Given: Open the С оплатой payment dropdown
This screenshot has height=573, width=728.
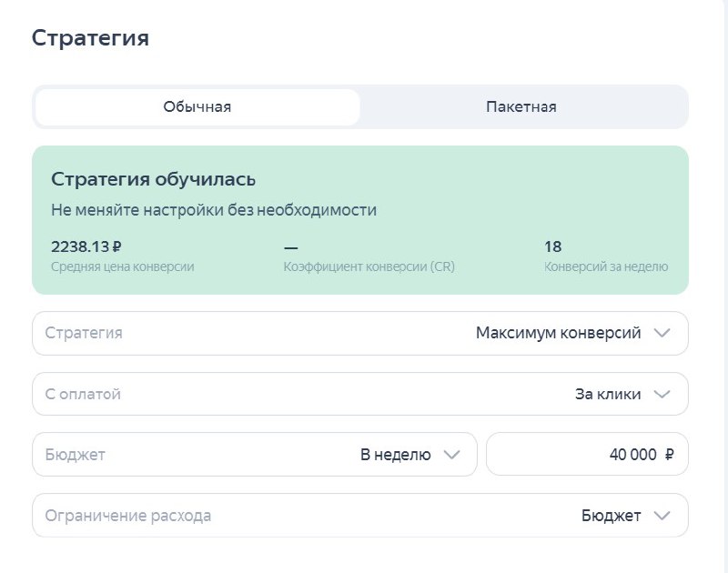Looking at the screenshot, I should (x=83, y=395).
